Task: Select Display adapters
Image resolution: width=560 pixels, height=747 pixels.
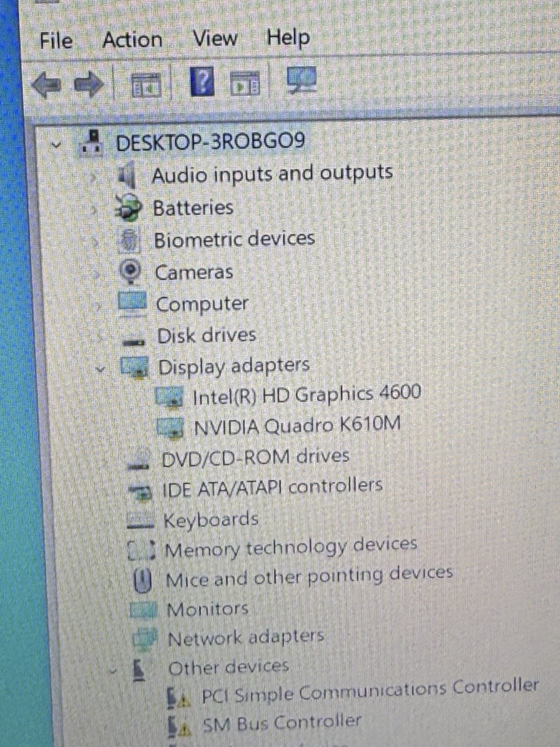Action: coord(234,366)
